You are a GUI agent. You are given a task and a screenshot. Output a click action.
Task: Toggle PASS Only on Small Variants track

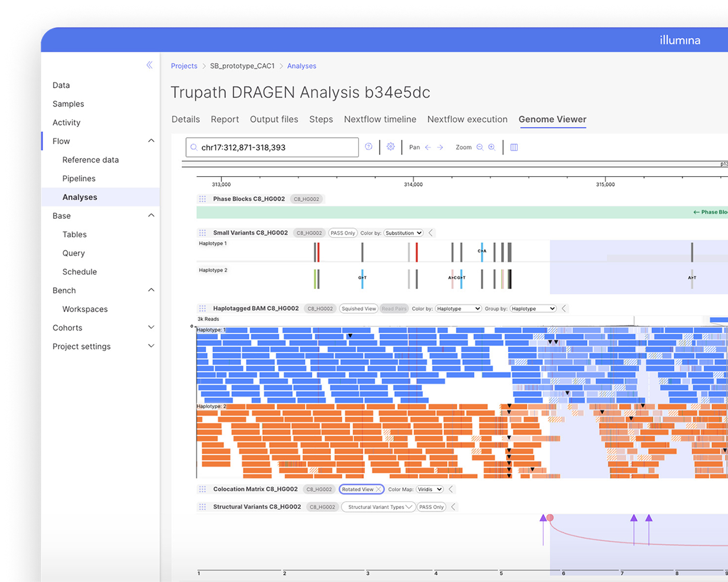(x=343, y=233)
